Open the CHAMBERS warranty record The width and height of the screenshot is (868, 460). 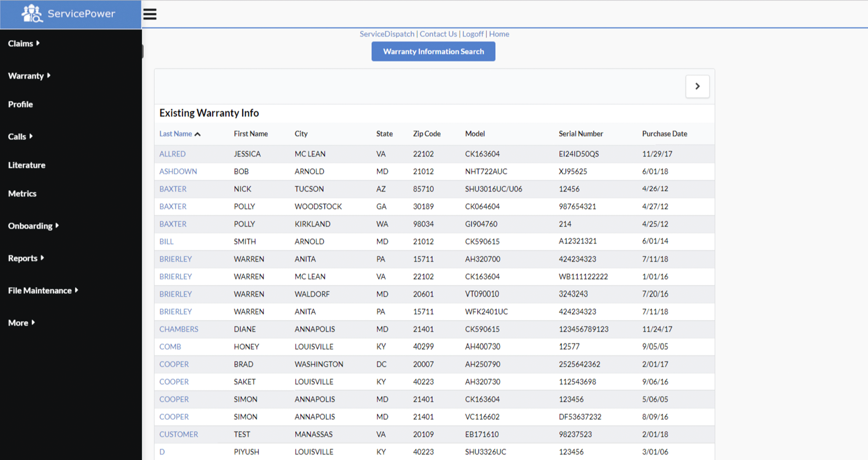(x=179, y=329)
